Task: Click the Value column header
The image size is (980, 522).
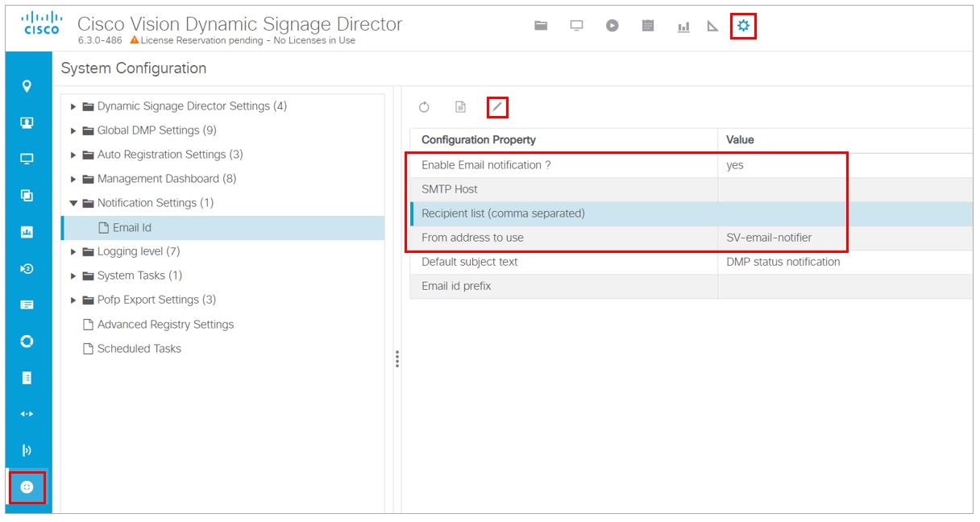Action: [740, 139]
